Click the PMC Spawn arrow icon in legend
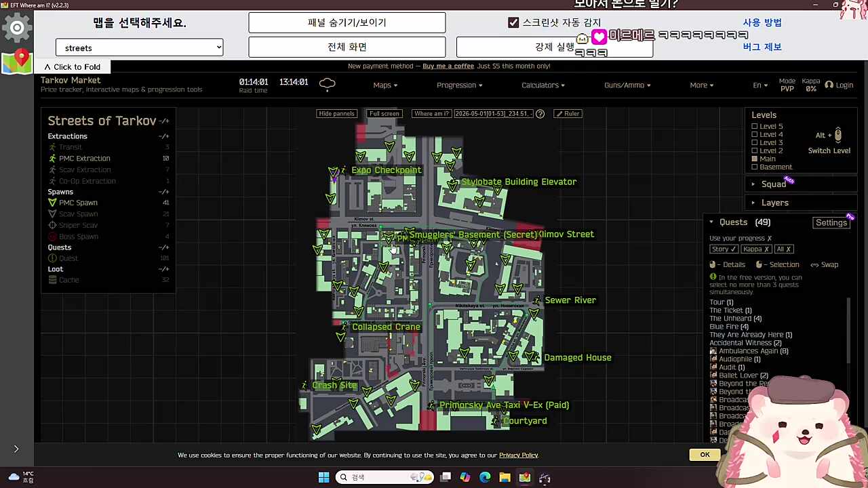 click(52, 203)
